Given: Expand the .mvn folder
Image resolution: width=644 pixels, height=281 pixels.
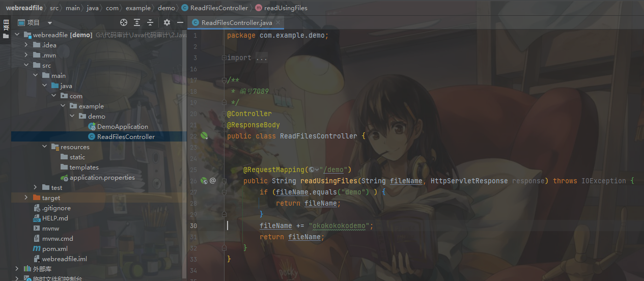Looking at the screenshot, I should click(26, 55).
